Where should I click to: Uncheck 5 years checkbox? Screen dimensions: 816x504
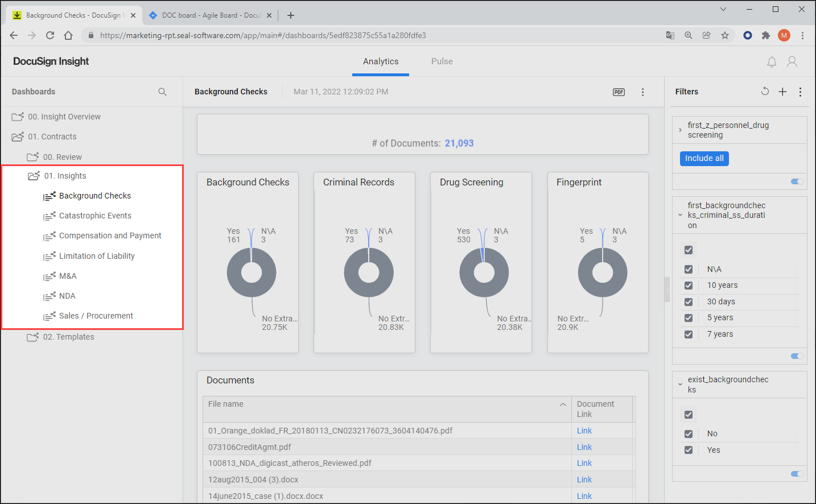[689, 318]
